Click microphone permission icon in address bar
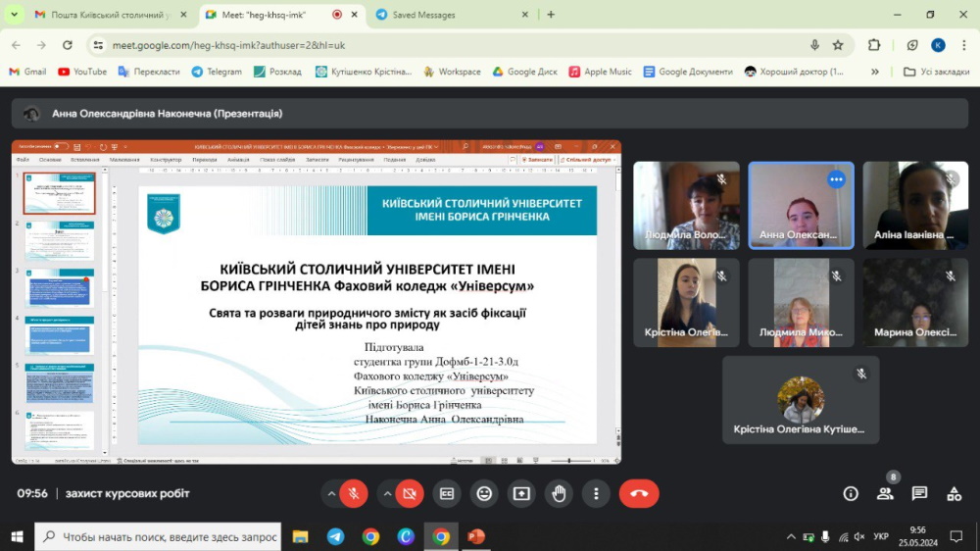The image size is (980, 551). 814,45
